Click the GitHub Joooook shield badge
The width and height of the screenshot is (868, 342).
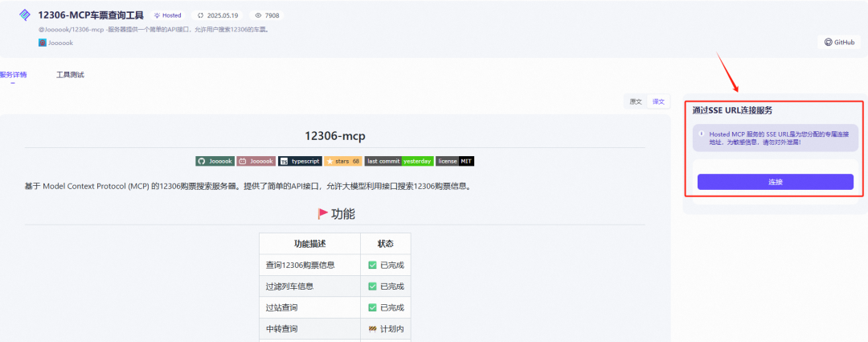point(215,161)
